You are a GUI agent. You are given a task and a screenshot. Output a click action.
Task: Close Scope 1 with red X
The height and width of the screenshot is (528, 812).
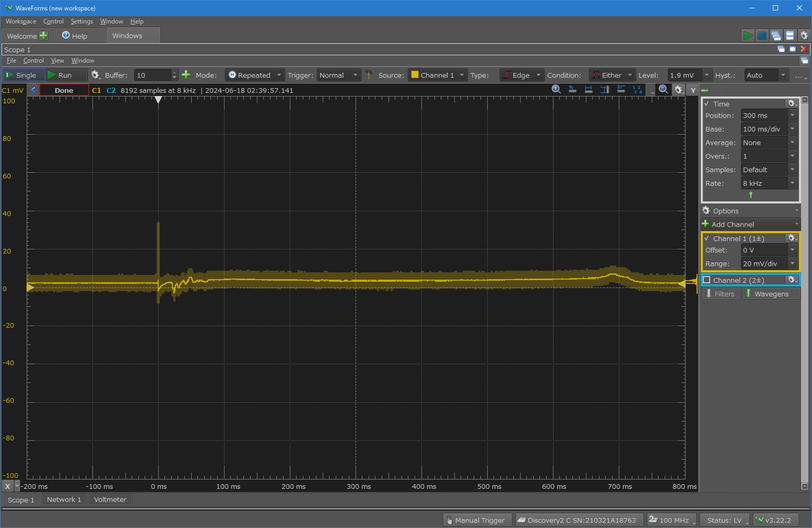tap(804, 49)
